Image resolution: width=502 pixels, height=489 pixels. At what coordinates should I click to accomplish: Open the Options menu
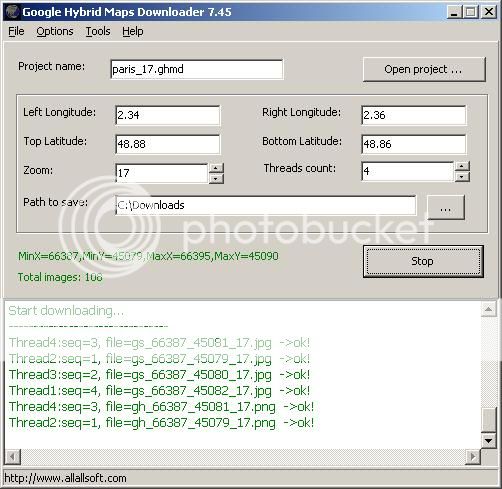pyautogui.click(x=55, y=31)
